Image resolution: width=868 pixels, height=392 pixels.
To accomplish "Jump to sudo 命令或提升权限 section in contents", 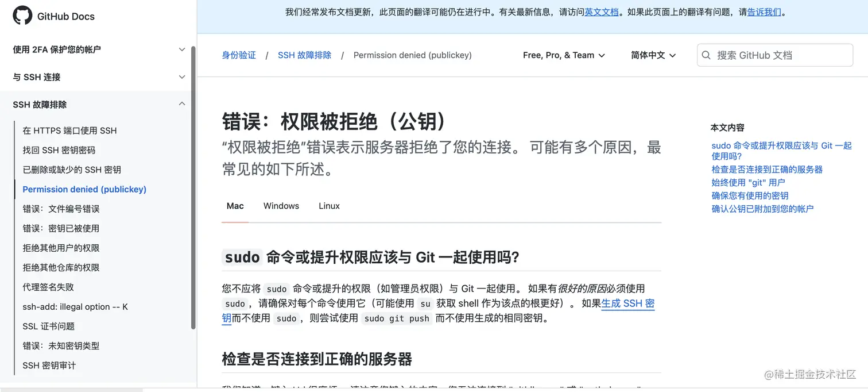I will tap(781, 151).
